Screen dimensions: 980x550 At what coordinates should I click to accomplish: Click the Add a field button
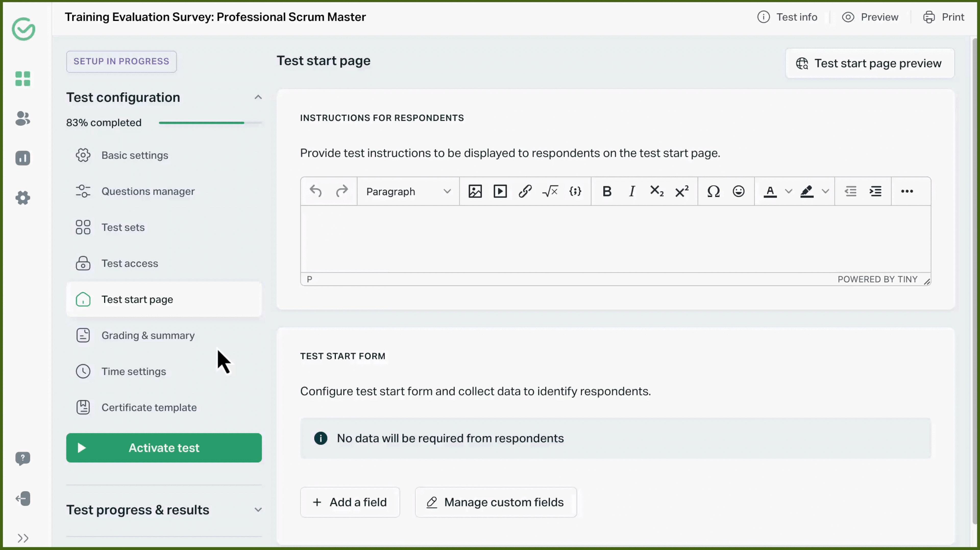click(x=350, y=502)
